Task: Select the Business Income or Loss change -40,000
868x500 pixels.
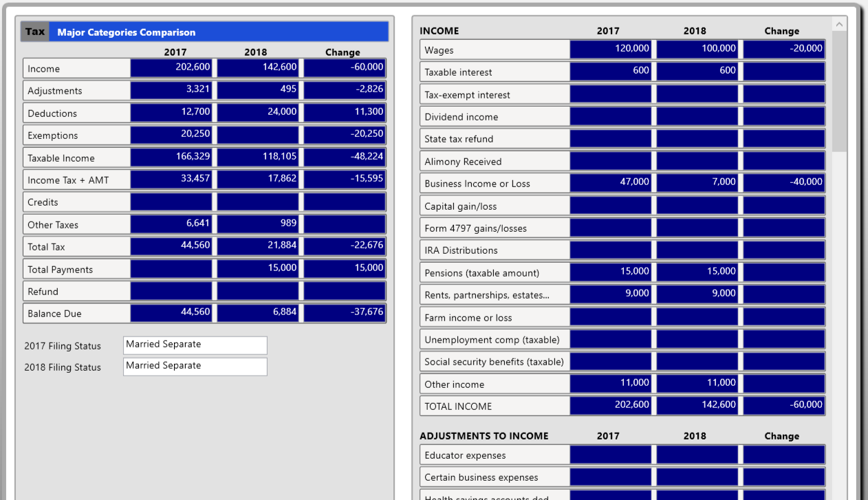Action: [x=784, y=183]
